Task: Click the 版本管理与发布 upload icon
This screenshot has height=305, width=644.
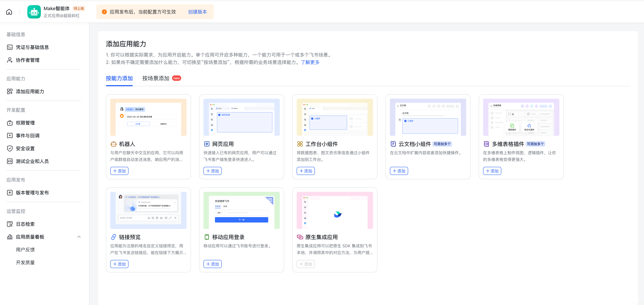Action: [9, 192]
